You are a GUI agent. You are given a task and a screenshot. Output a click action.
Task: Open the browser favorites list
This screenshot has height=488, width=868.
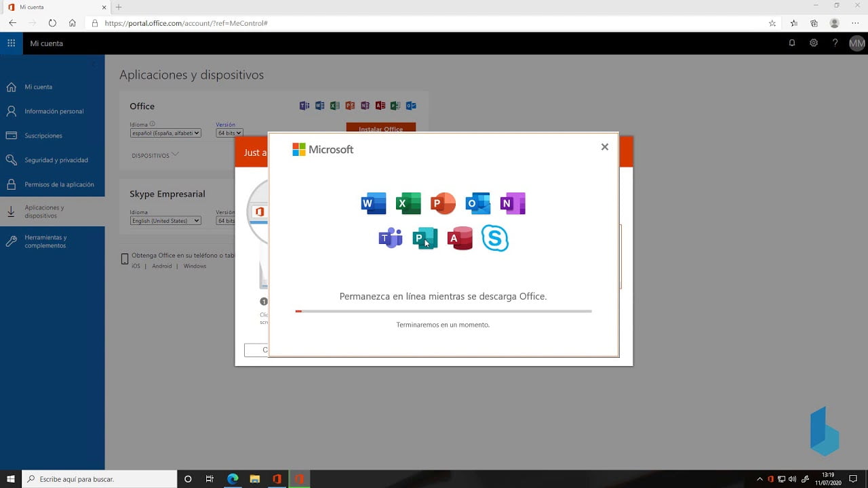coord(794,23)
